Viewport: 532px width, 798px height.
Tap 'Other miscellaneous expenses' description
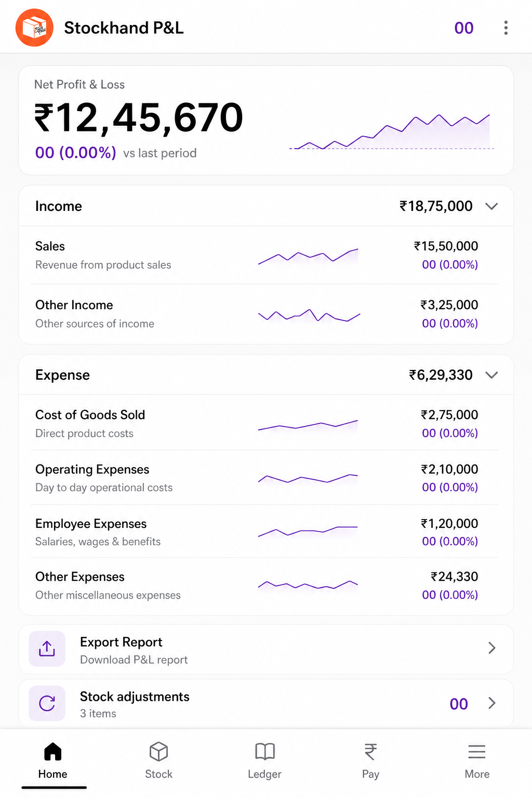pyautogui.click(x=108, y=595)
